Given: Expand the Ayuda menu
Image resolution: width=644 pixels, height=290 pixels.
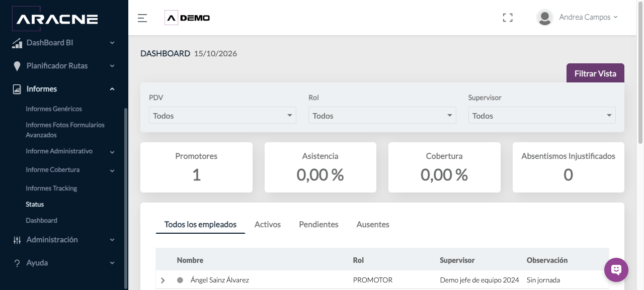Looking at the screenshot, I should 112,263.
